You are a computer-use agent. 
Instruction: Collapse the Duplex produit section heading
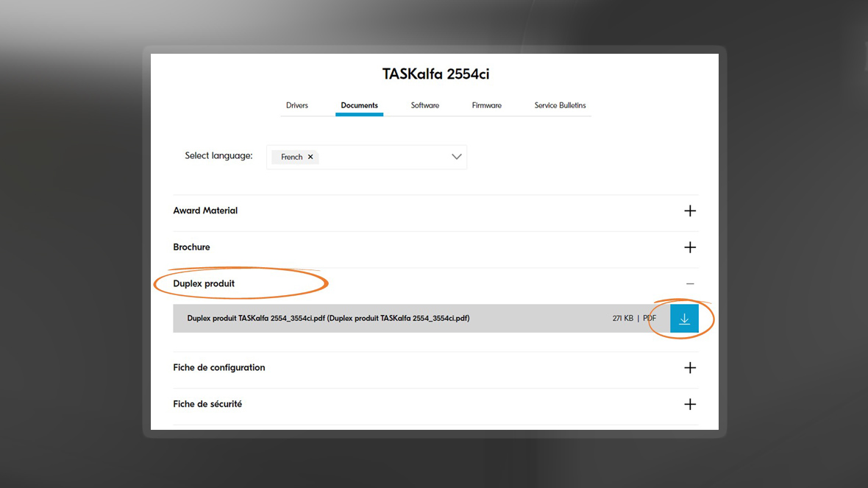point(204,283)
